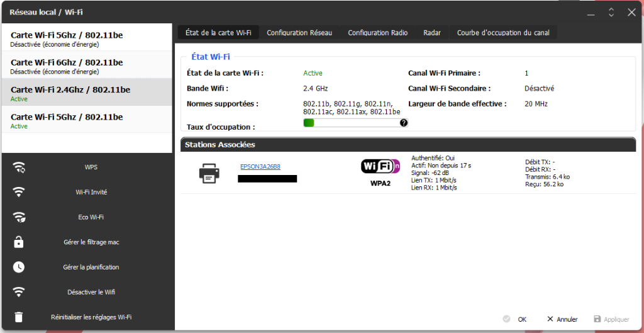The image size is (644, 333).
Task: Click the Wi-Fi Invité signal icon
Action: pyautogui.click(x=19, y=192)
